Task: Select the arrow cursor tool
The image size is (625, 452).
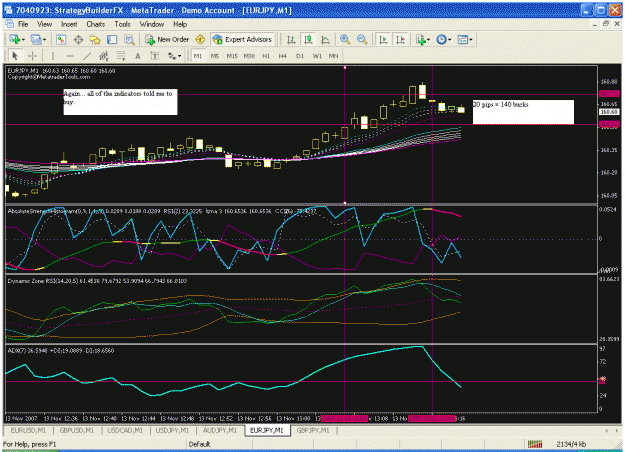Action: click(x=15, y=56)
